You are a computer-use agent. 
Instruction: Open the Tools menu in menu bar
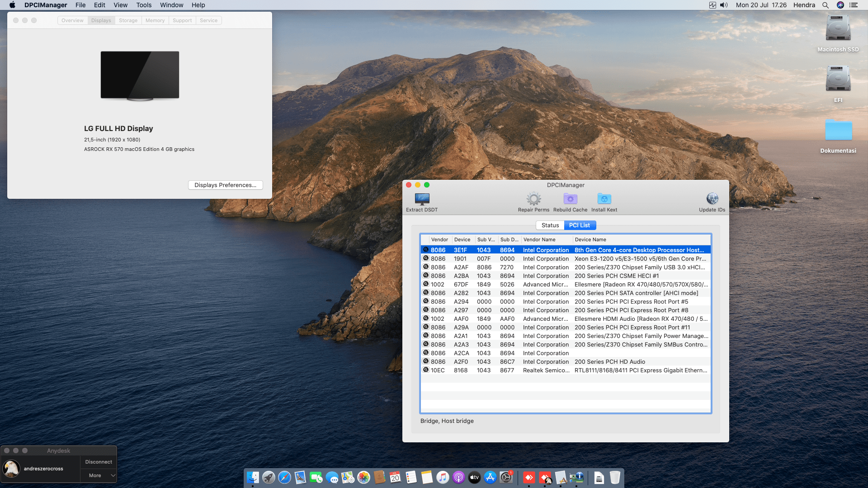click(x=144, y=5)
